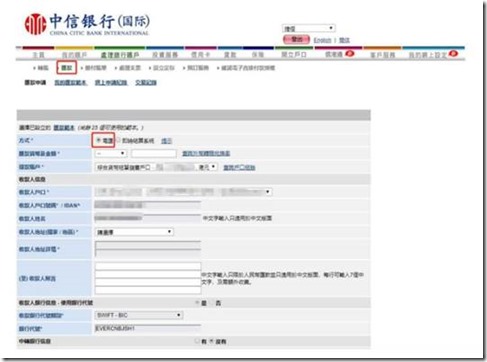Select the 即時結算系統 radio option
The height and width of the screenshot is (362, 487).
(x=119, y=140)
